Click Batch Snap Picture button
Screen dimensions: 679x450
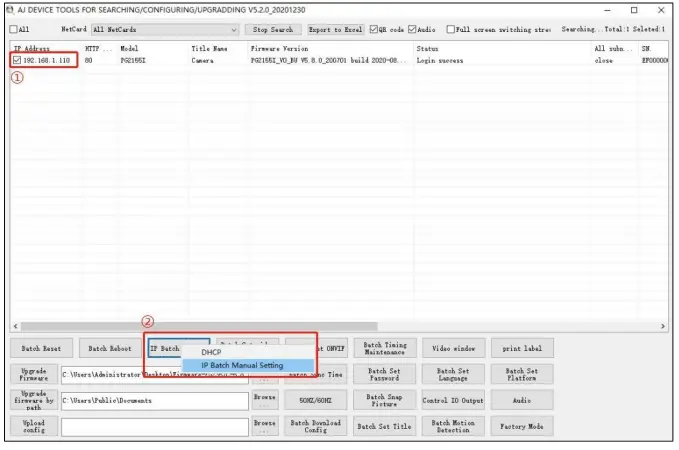coord(384,400)
